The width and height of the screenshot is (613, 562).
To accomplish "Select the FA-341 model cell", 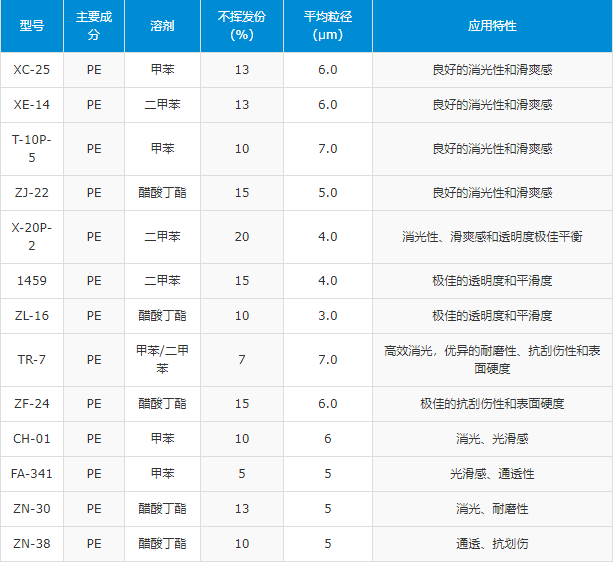I will pos(31,474).
